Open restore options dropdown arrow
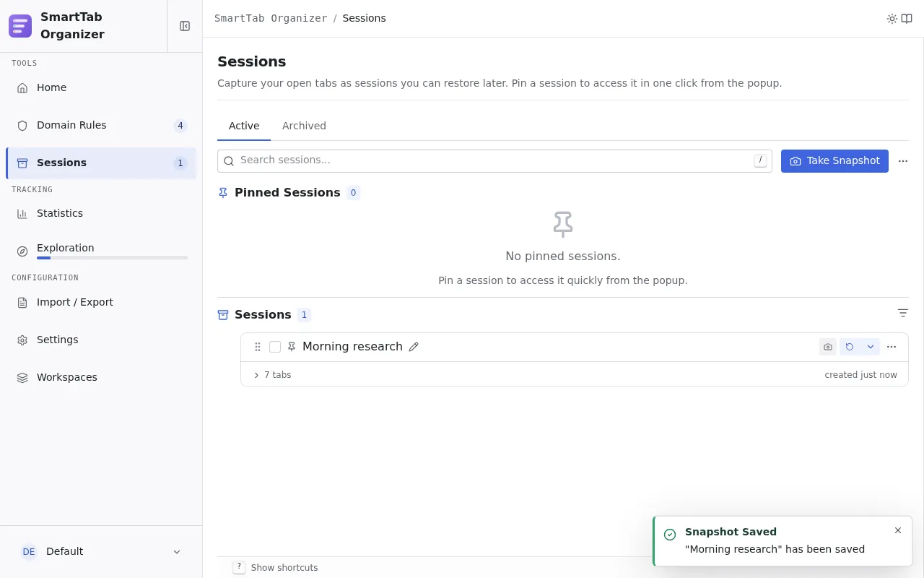The height and width of the screenshot is (578, 924). 871,347
